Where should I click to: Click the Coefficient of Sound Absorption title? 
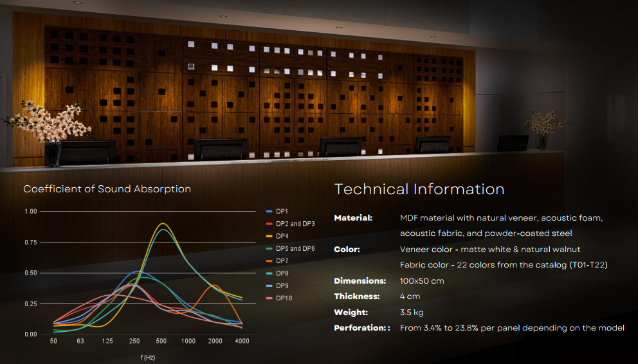point(107,189)
